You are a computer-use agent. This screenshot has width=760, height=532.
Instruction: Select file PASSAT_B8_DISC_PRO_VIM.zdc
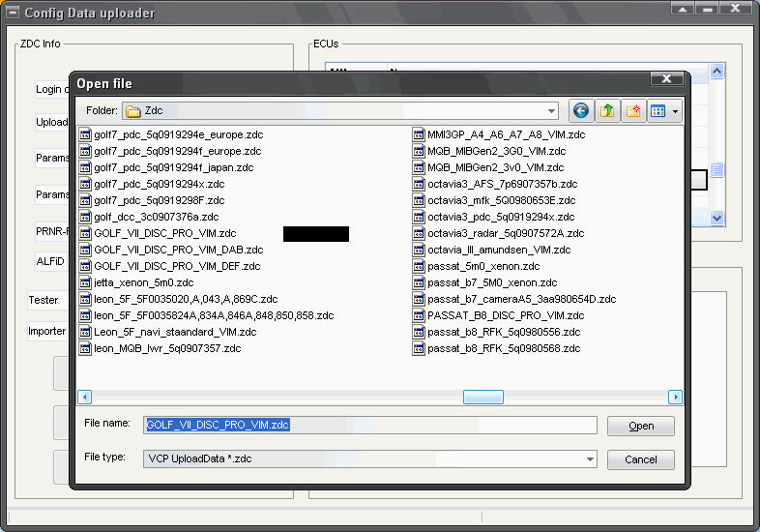click(506, 316)
